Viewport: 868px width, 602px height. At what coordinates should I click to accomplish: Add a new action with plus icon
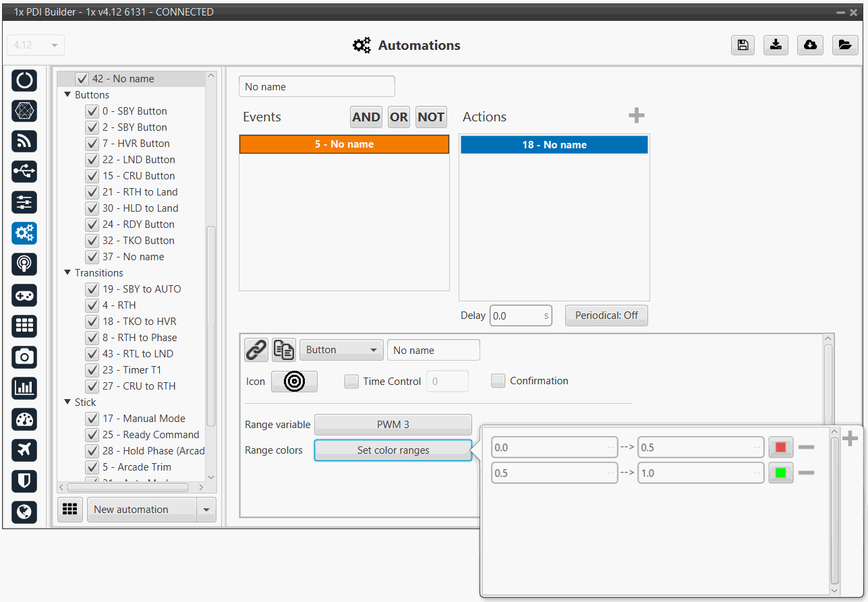click(636, 116)
